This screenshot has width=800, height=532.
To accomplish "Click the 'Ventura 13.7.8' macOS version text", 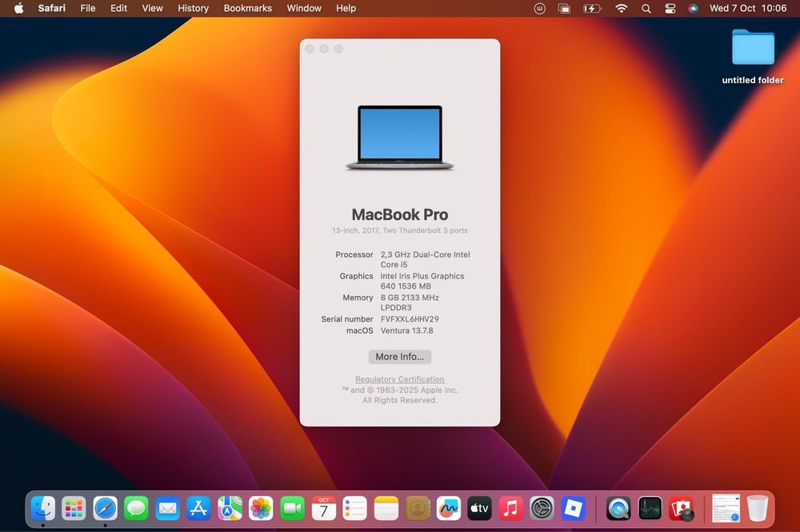I will coord(406,330).
